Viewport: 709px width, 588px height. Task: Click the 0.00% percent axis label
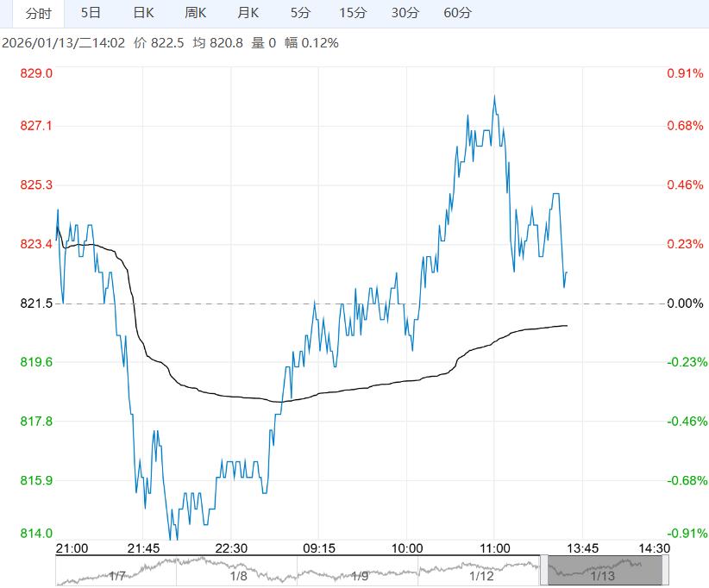pos(685,303)
